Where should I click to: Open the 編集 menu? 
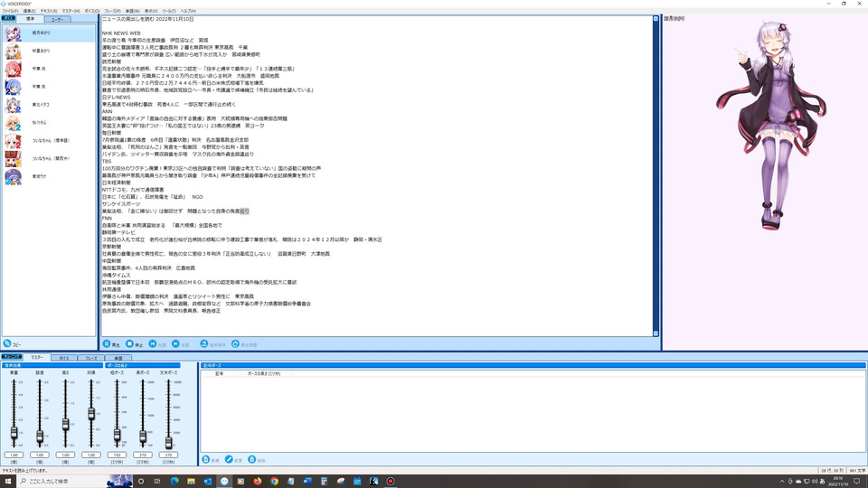29,11
